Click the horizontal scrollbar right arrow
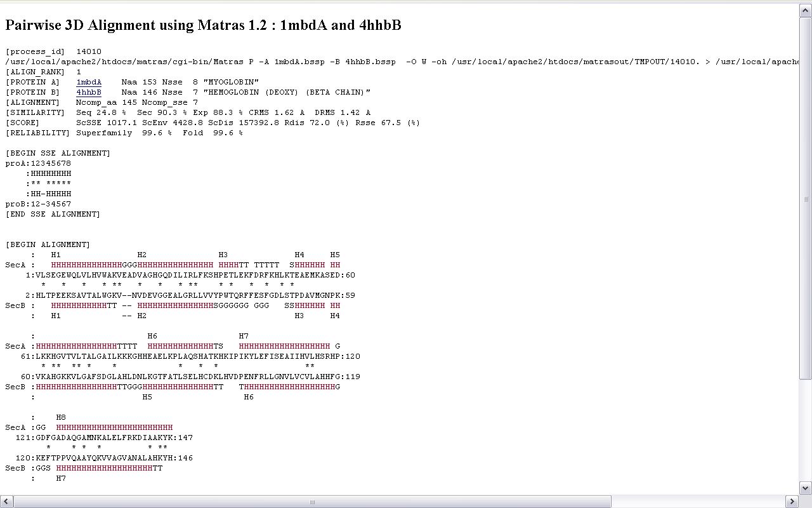This screenshot has width=812, height=508. coord(793,502)
